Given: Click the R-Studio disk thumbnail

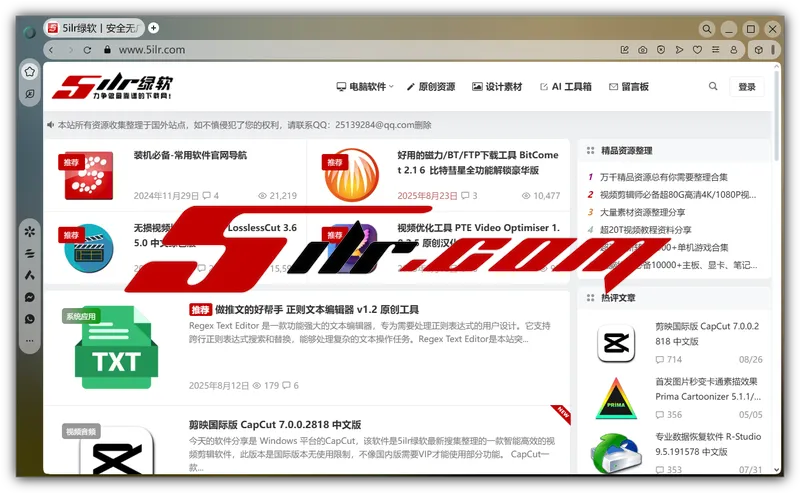Looking at the screenshot, I should [x=616, y=453].
